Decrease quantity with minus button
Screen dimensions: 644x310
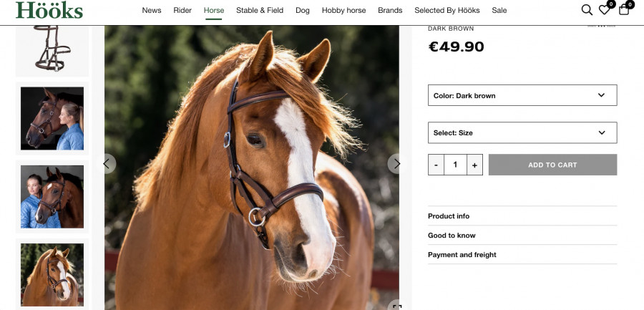click(436, 165)
